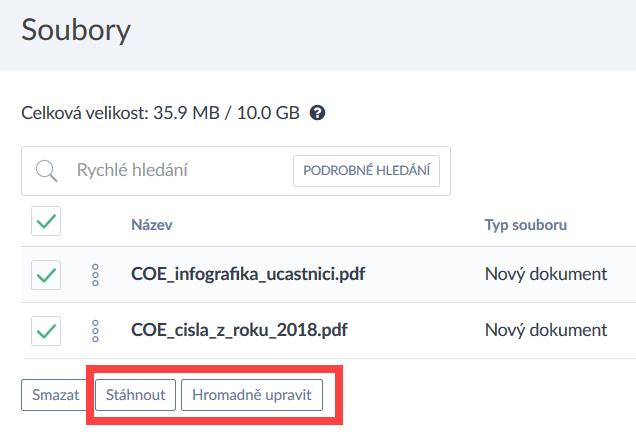636x434 pixels.
Task: Click Nový dokument type in first row
Action: coord(546,274)
